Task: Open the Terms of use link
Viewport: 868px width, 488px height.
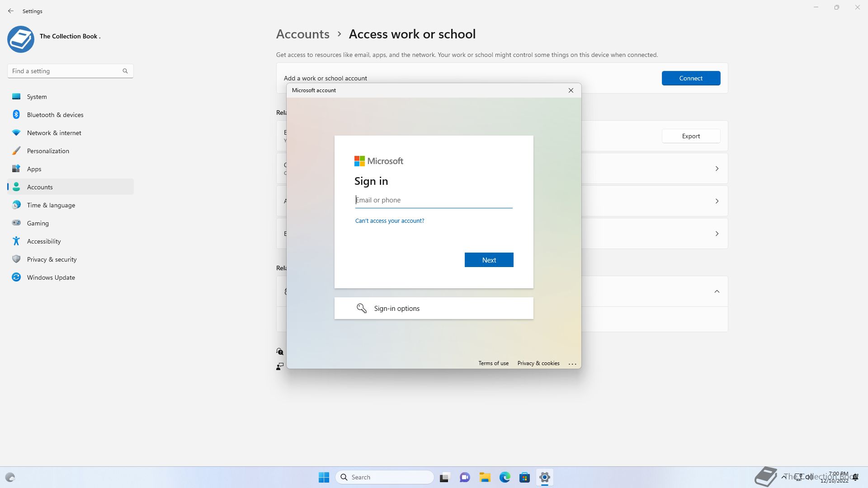Action: point(493,363)
